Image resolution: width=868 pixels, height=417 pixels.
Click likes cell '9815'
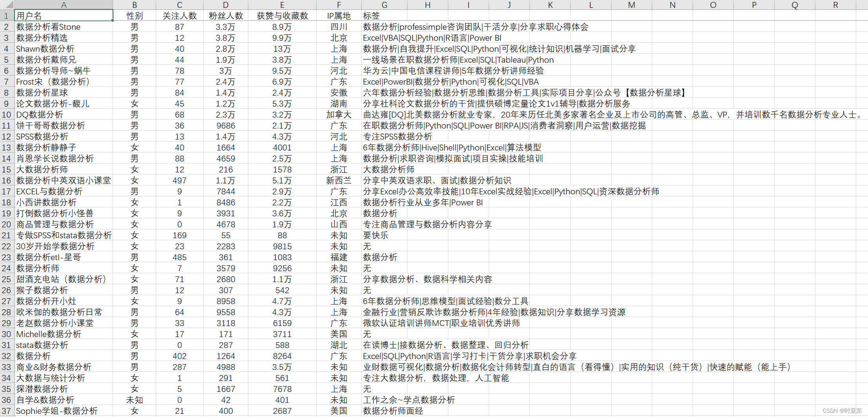pyautogui.click(x=282, y=247)
